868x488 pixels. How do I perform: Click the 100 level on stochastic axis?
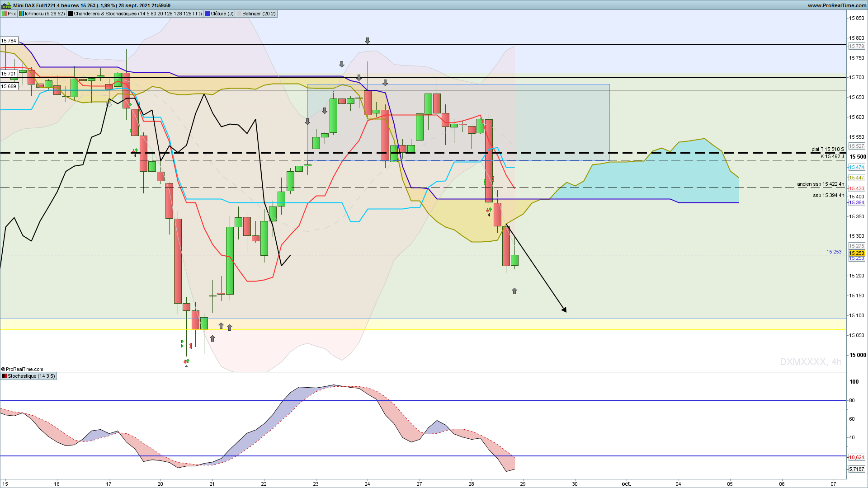pos(854,382)
